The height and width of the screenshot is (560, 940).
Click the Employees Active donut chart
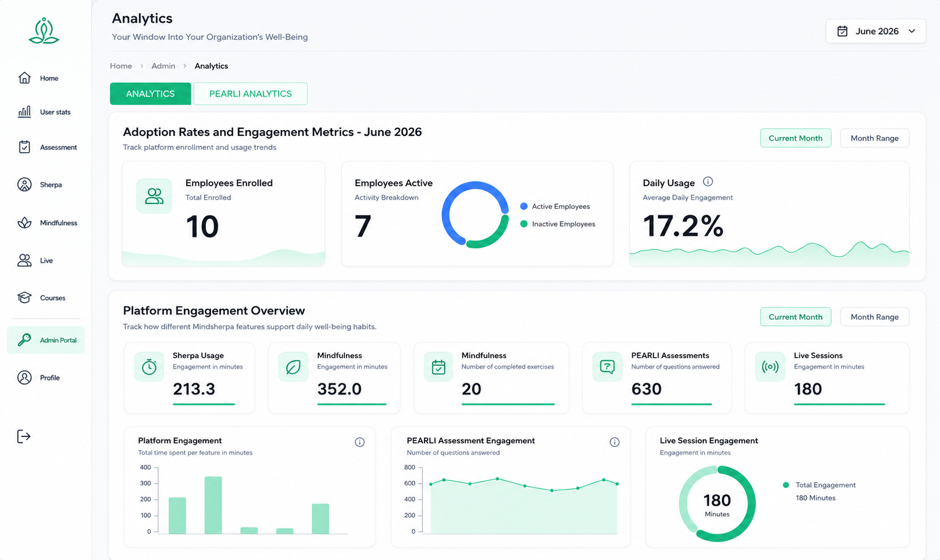pyautogui.click(x=475, y=215)
